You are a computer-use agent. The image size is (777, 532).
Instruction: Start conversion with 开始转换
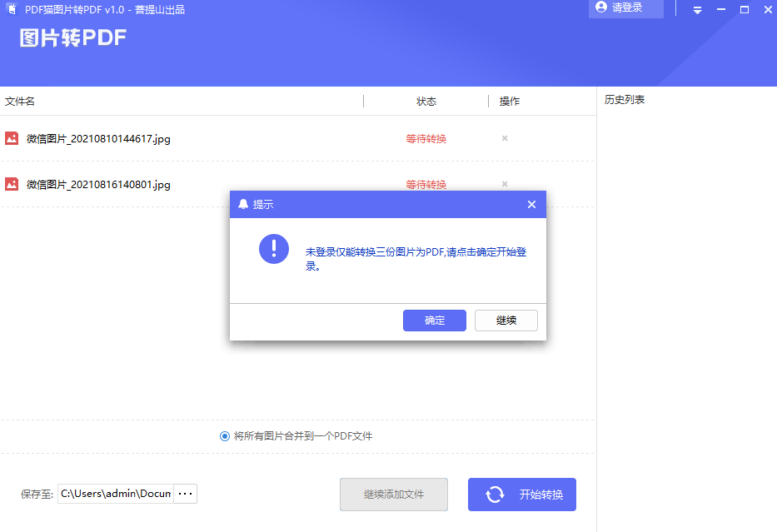[x=522, y=495]
